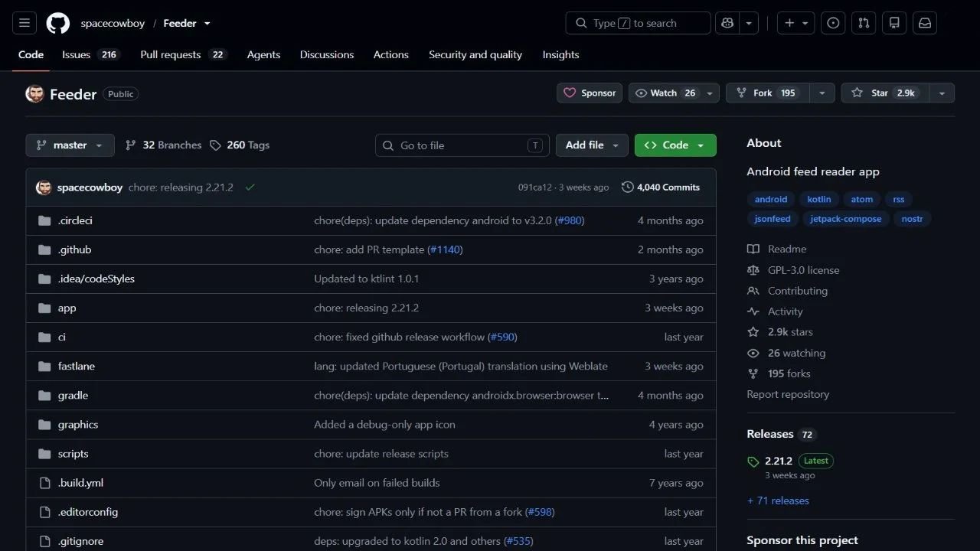Open the .build.yml file
The height and width of the screenshot is (551, 980).
(80, 482)
